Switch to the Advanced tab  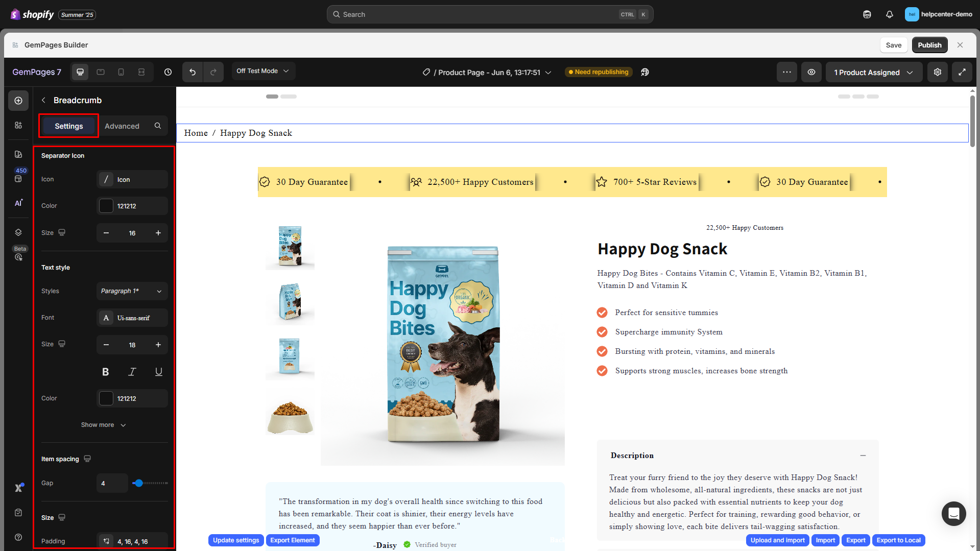click(122, 126)
